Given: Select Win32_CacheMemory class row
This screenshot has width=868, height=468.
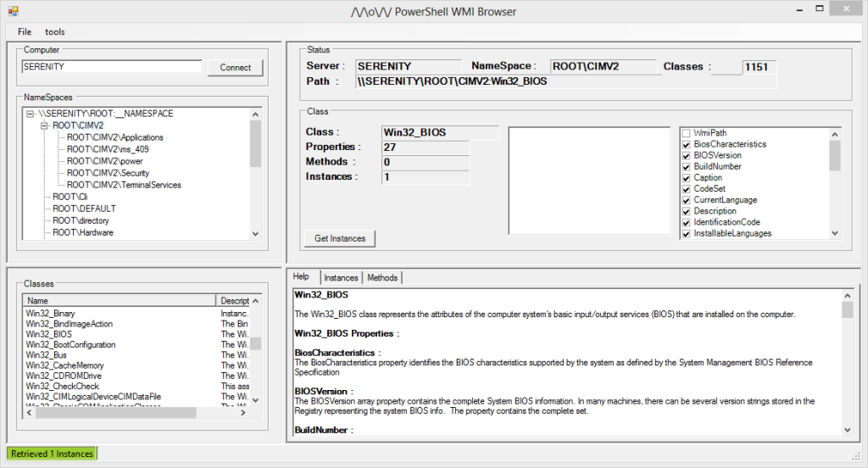Looking at the screenshot, I should pyautogui.click(x=64, y=365).
